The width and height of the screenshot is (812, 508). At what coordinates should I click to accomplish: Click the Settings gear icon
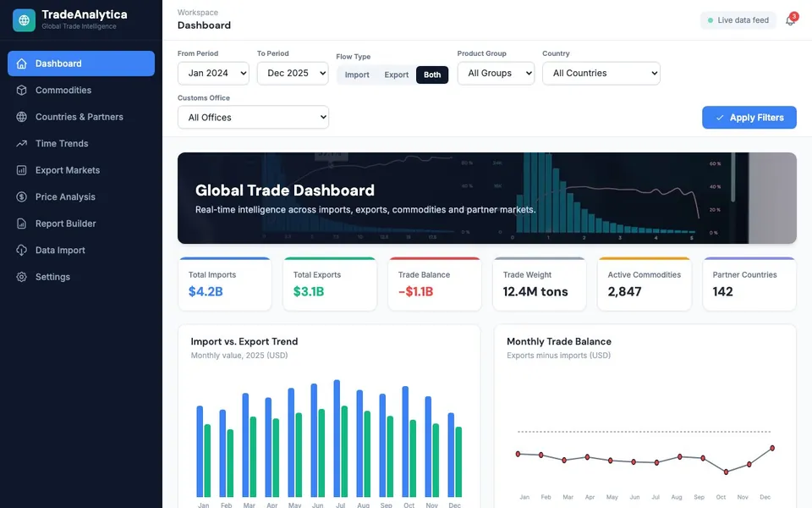tap(21, 277)
